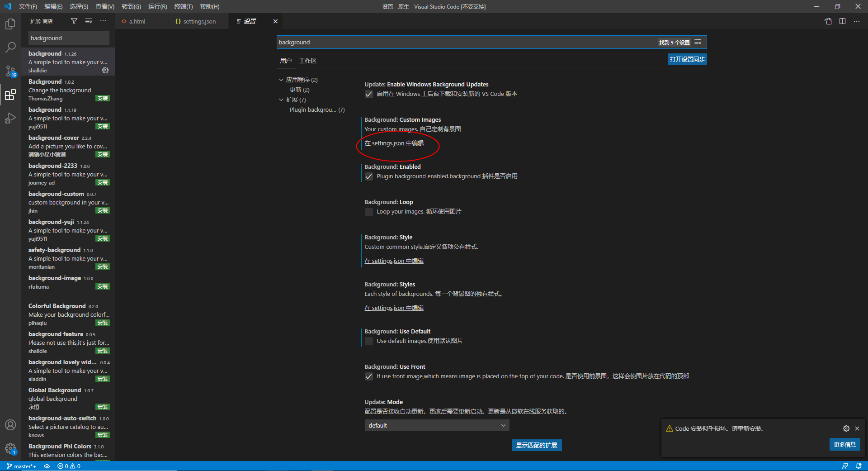Screen dimensions: 868x471
Task: Select the 工作区 settings scope tab
Action: tap(308, 61)
